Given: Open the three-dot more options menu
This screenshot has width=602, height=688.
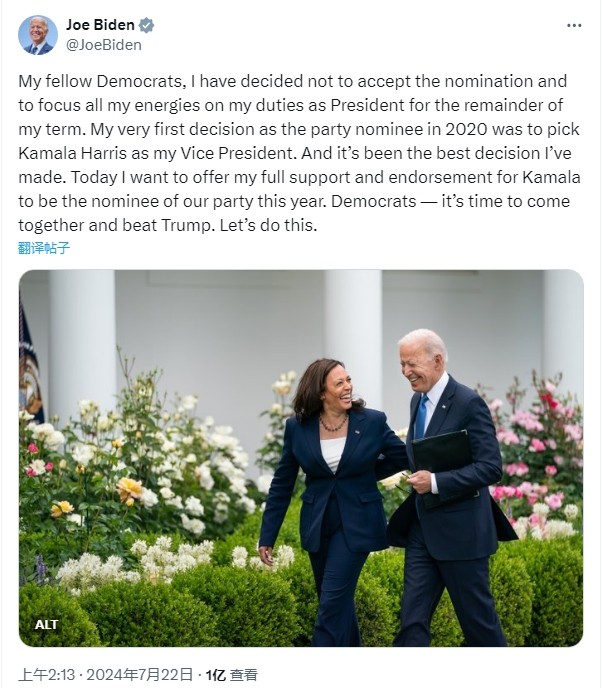Looking at the screenshot, I should click(574, 25).
